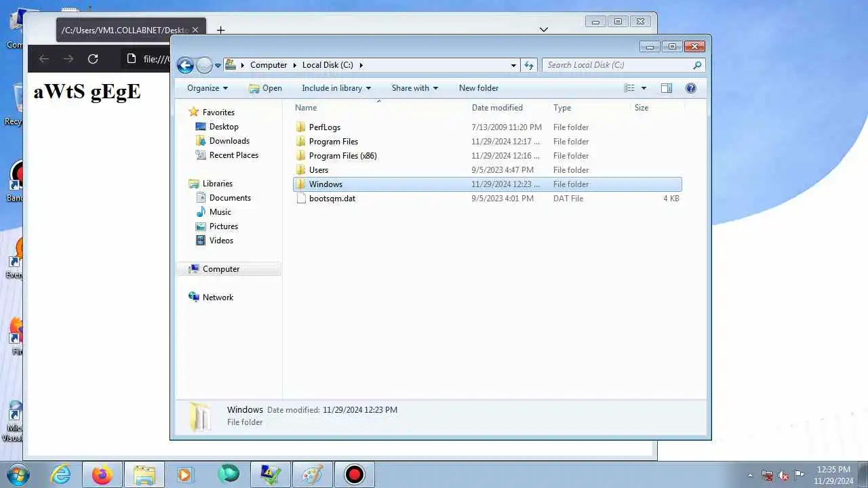Click the Paint palette taskbar icon

[x=313, y=474]
